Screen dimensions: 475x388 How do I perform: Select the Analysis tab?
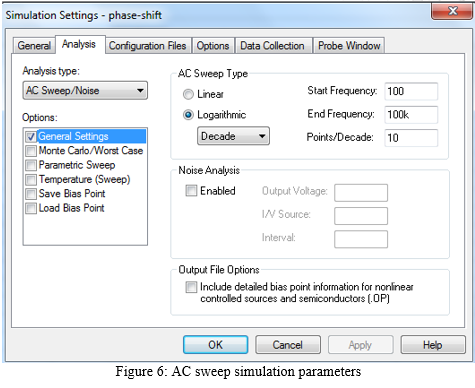click(79, 44)
